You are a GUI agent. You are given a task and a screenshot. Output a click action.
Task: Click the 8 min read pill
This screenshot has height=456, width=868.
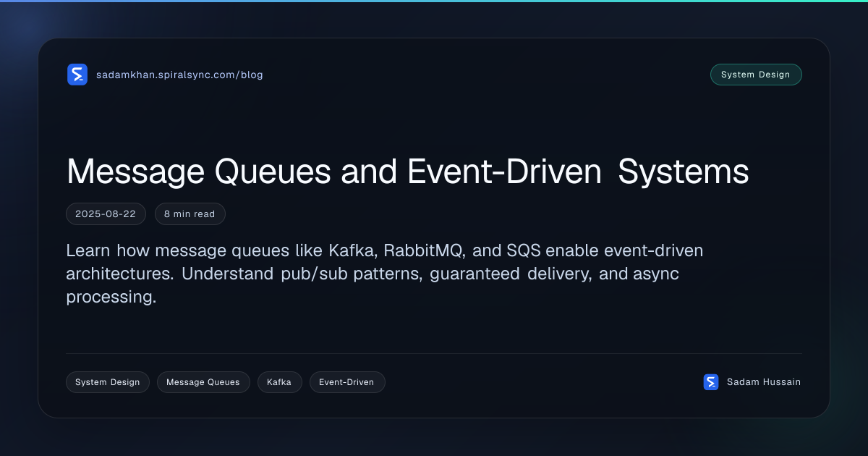190,214
